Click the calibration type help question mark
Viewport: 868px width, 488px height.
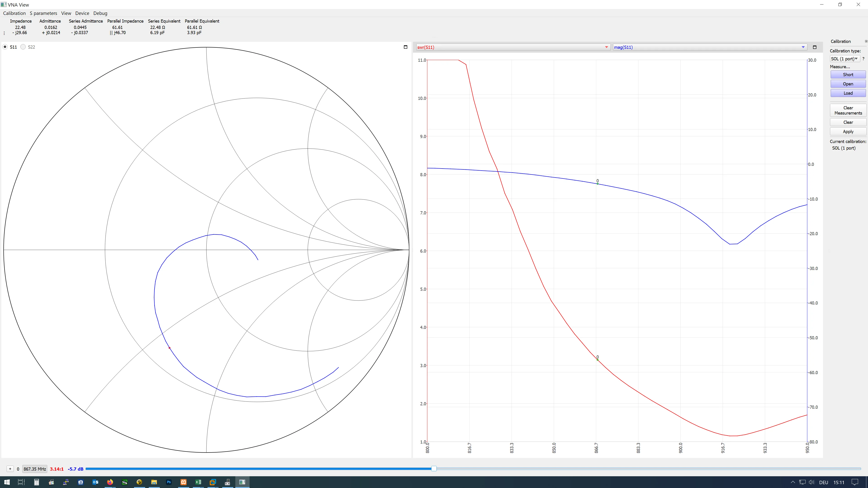(x=863, y=59)
